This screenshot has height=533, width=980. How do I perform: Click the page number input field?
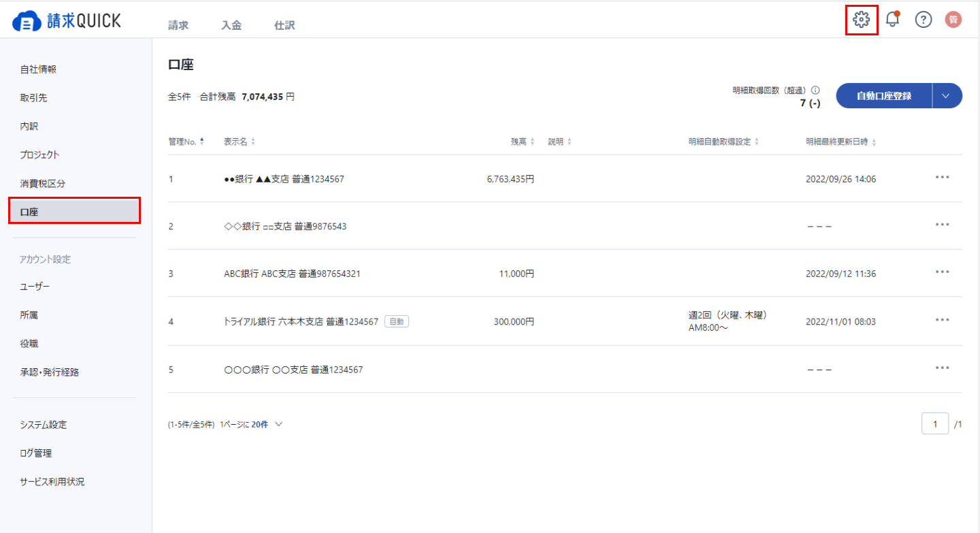click(x=935, y=424)
